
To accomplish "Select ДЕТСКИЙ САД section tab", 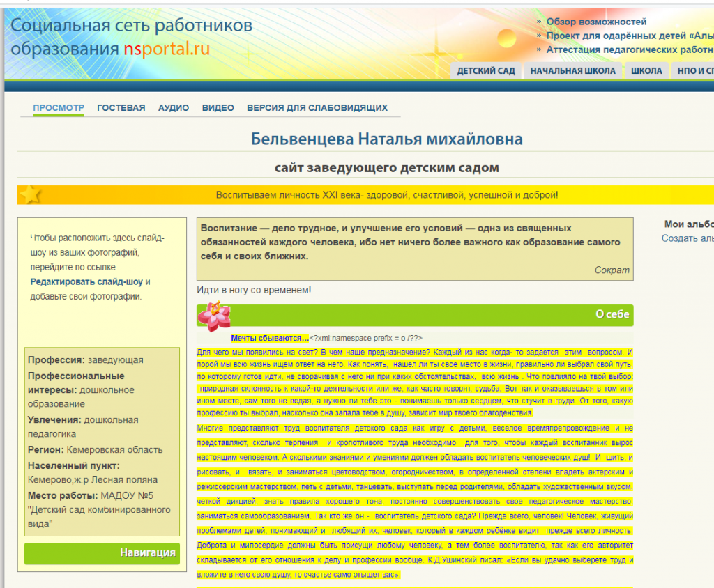I will [x=486, y=70].
